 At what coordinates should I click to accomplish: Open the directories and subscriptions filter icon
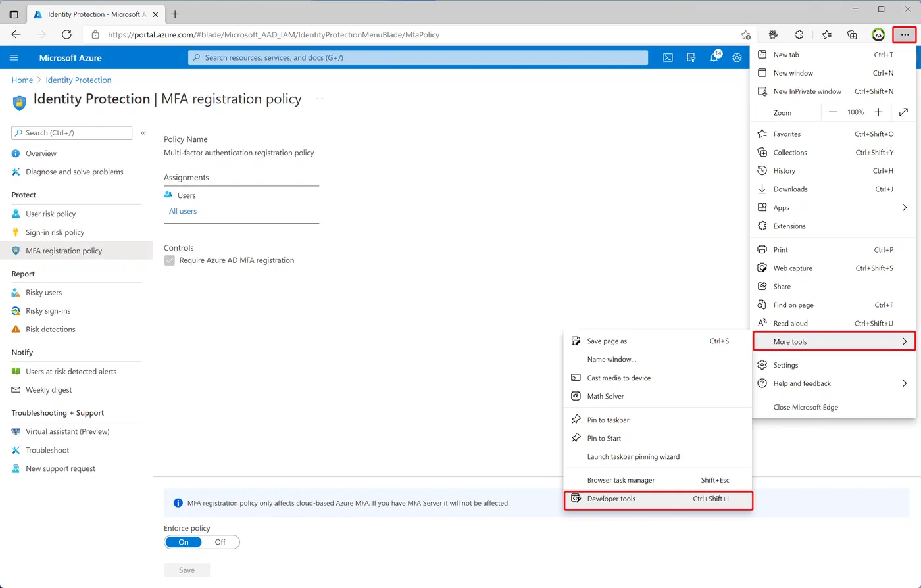691,58
